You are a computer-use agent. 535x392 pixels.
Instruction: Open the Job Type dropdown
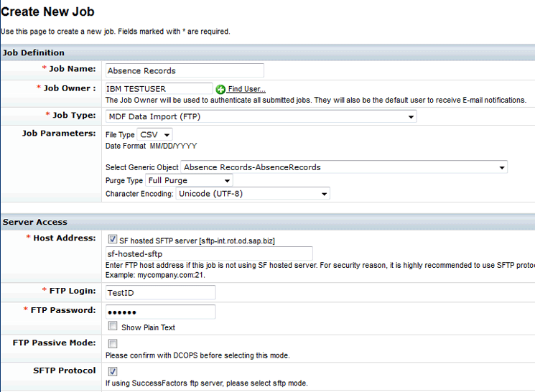[261, 116]
